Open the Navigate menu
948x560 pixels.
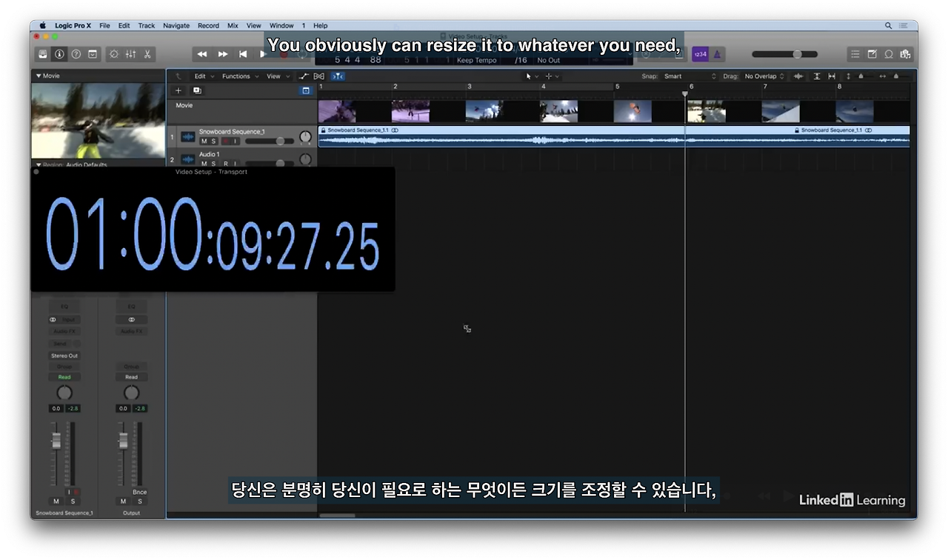click(x=176, y=25)
